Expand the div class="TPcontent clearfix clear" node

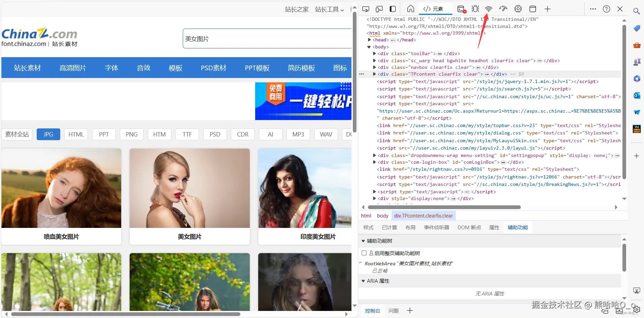coord(374,74)
